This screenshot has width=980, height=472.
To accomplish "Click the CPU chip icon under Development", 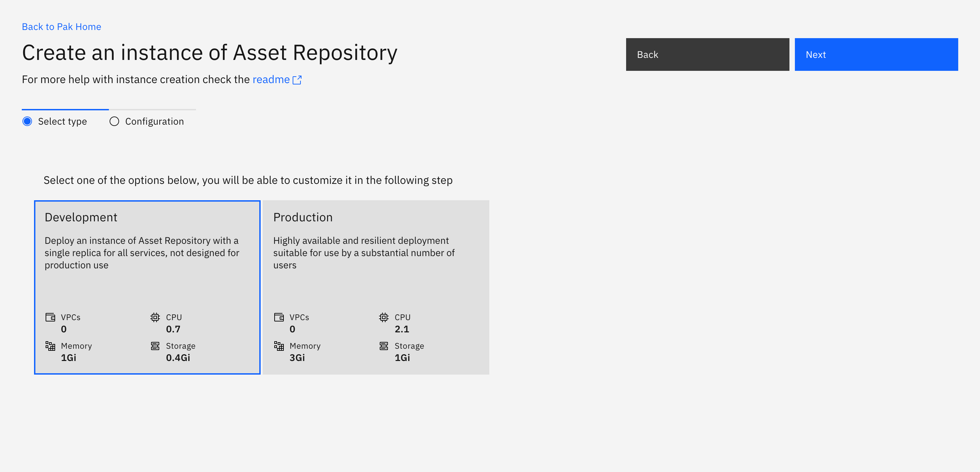I will 155,317.
